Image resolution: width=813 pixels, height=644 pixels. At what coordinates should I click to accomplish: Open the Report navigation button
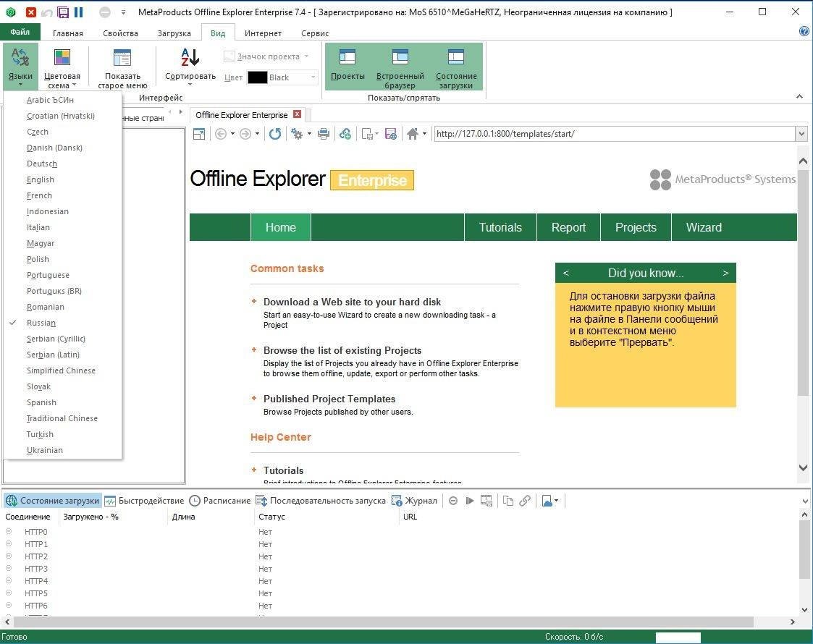click(568, 227)
